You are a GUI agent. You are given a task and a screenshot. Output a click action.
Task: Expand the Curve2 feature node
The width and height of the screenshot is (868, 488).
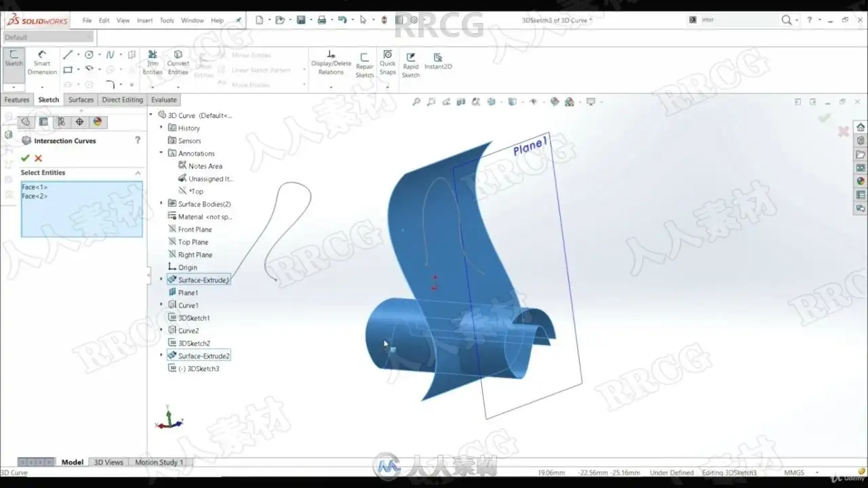pyautogui.click(x=161, y=330)
